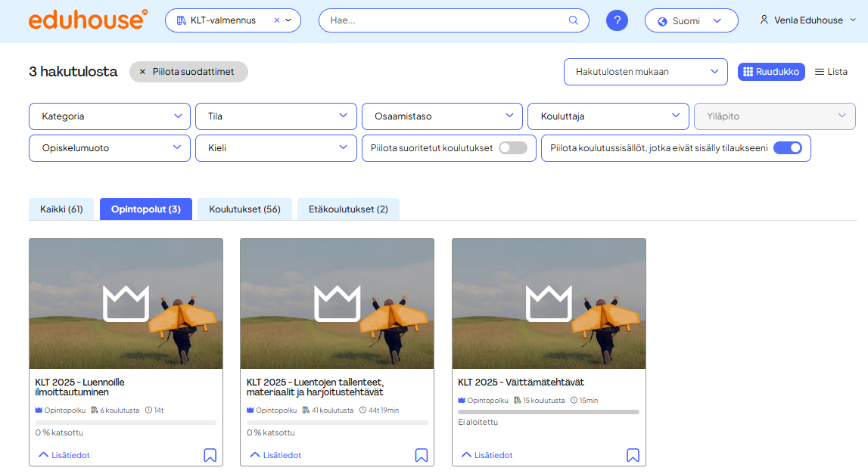Click the Luentojen tallenteet, materiaalit title
Viewport: 868px width, 474px height.
(315, 387)
